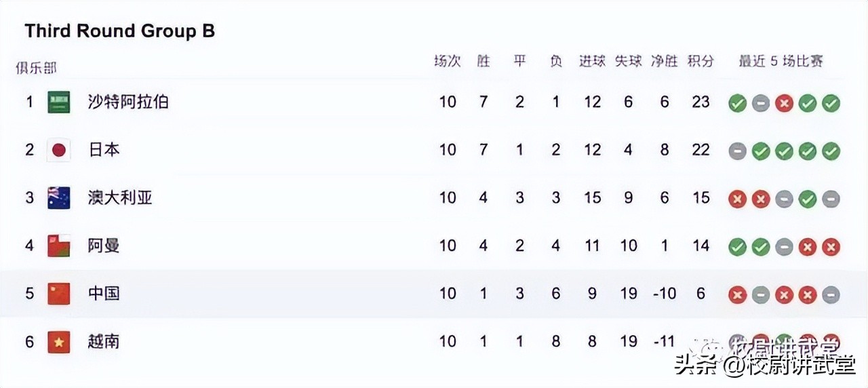Click Saudi Arabia's red loss result icon

[784, 103]
